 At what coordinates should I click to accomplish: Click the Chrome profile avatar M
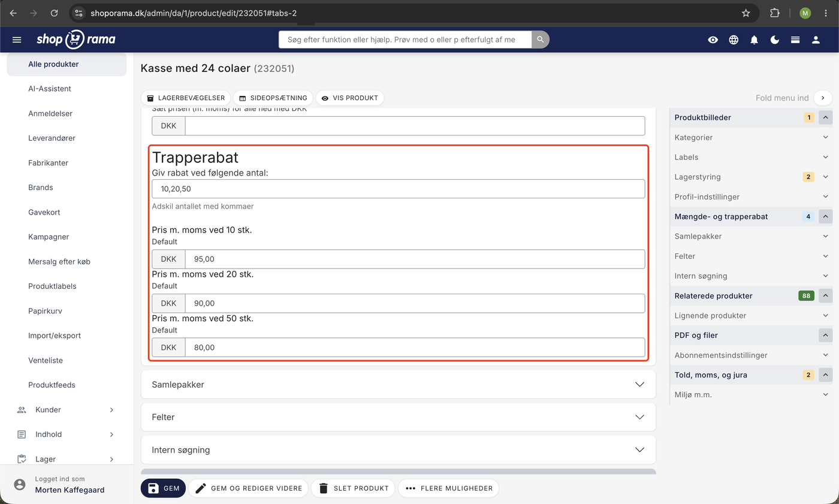[805, 13]
